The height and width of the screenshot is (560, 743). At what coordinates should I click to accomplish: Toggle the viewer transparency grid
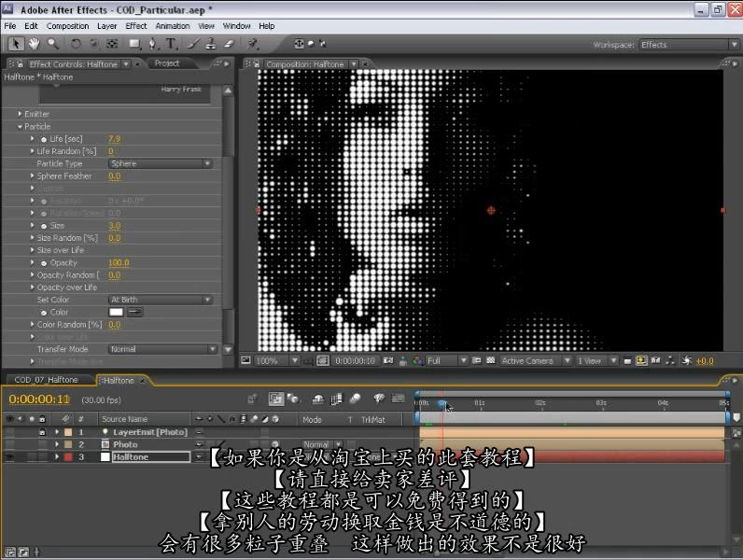tap(491, 360)
